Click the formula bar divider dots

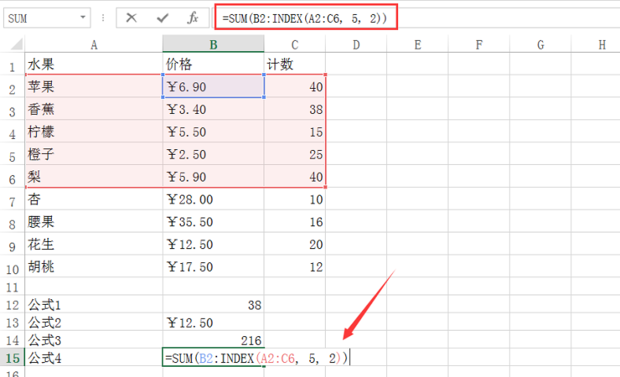tap(103, 18)
